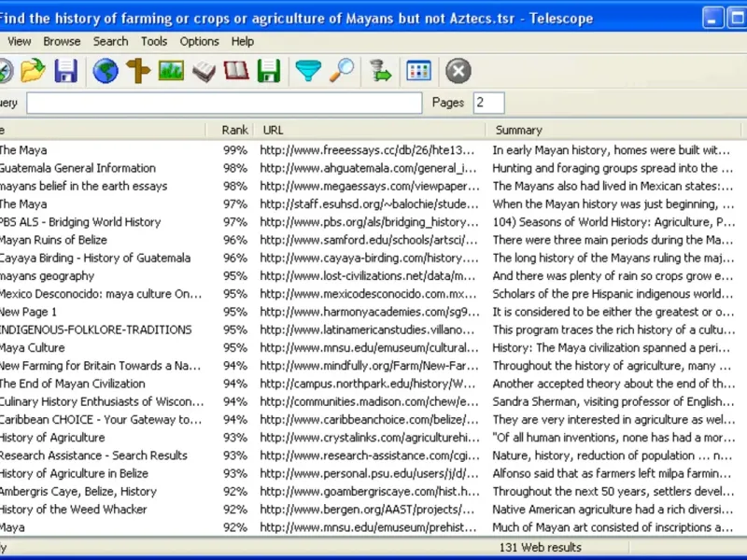Image resolution: width=747 pixels, height=560 pixels.
Task: Click the mnsu.edu/emuseum/prehist URL cell
Action: pyautogui.click(x=368, y=527)
